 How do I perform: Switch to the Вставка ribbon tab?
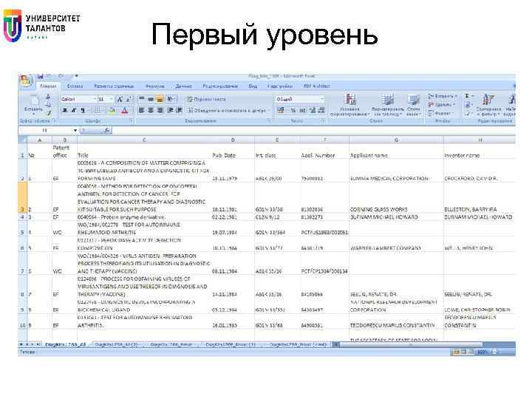[75, 86]
